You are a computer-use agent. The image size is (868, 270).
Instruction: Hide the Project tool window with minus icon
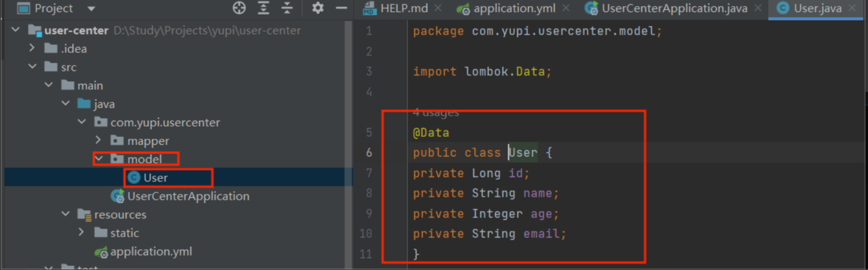pos(342,8)
